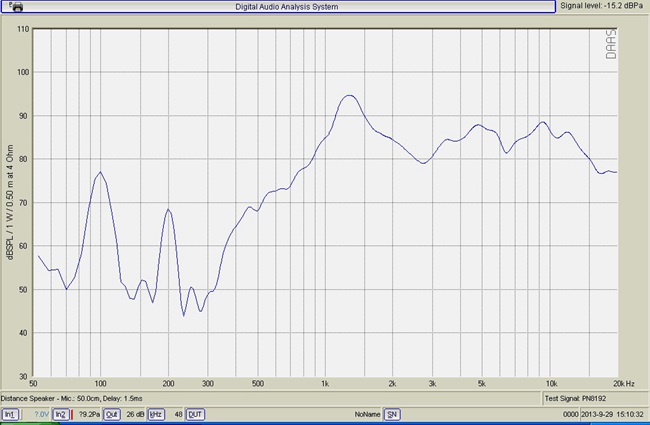Click the red level indicator beside In2
This screenshot has height=425, width=650.
click(72, 414)
